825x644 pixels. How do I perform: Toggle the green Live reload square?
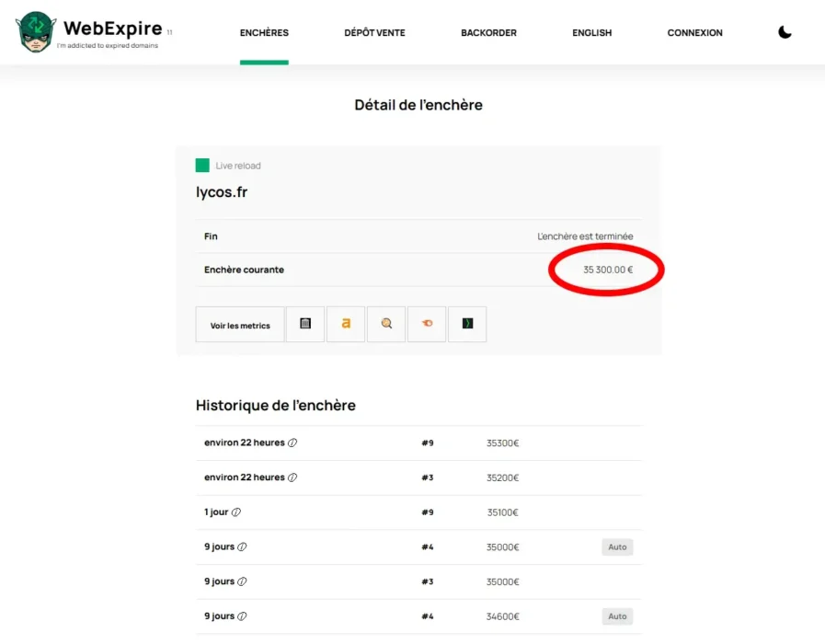pos(202,166)
